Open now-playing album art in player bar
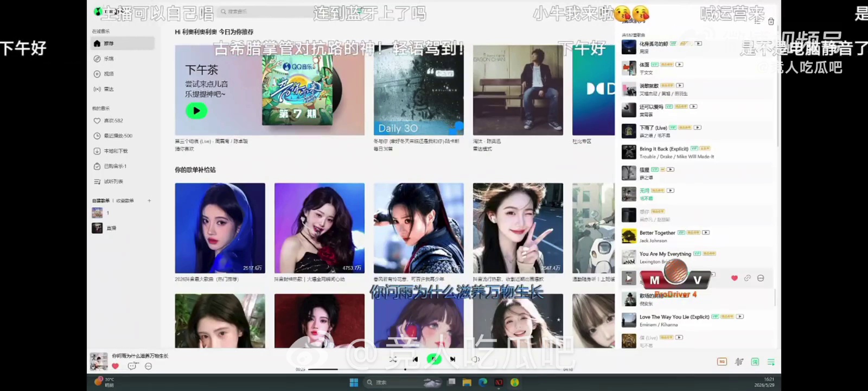The image size is (868, 391). tap(99, 361)
